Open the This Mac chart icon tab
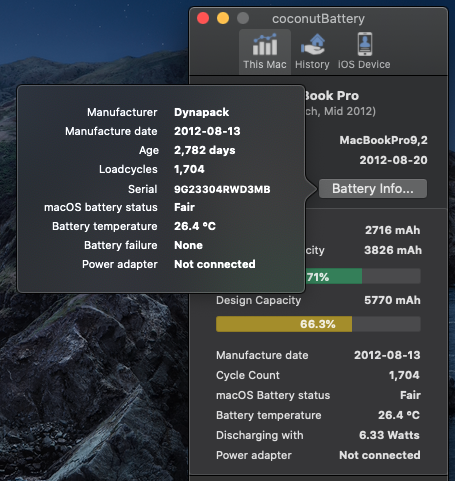The height and width of the screenshot is (481, 455). pyautogui.click(x=265, y=51)
